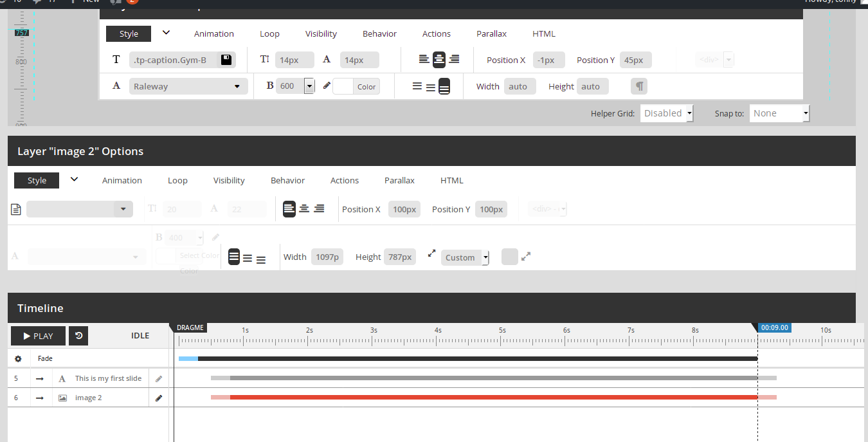The image size is (868, 442).
Task: Select the This is my first slide layer row
Action: (108, 378)
